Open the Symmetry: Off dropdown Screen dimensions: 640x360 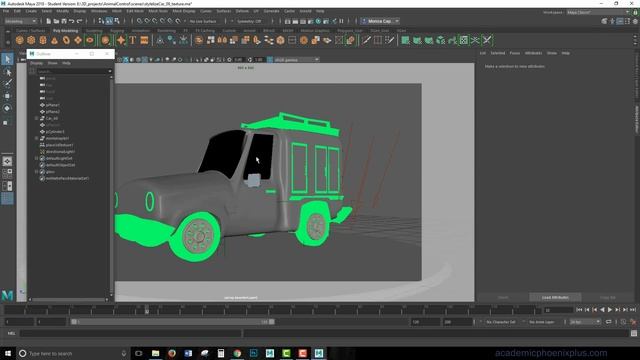(251, 21)
